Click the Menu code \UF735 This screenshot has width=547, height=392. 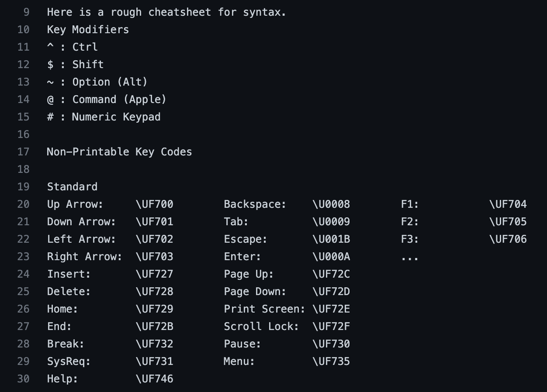tap(331, 361)
